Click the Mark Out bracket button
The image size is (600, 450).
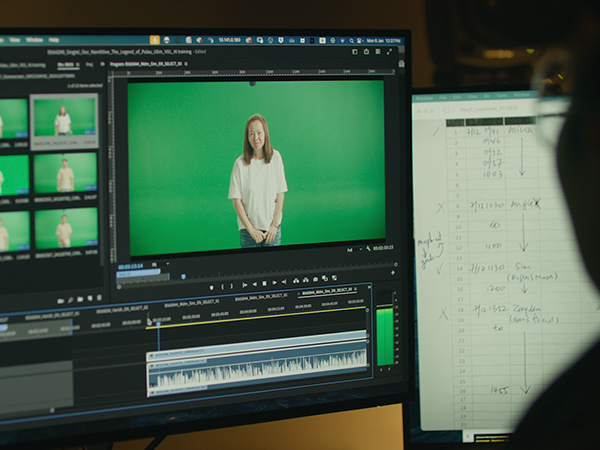(232, 286)
